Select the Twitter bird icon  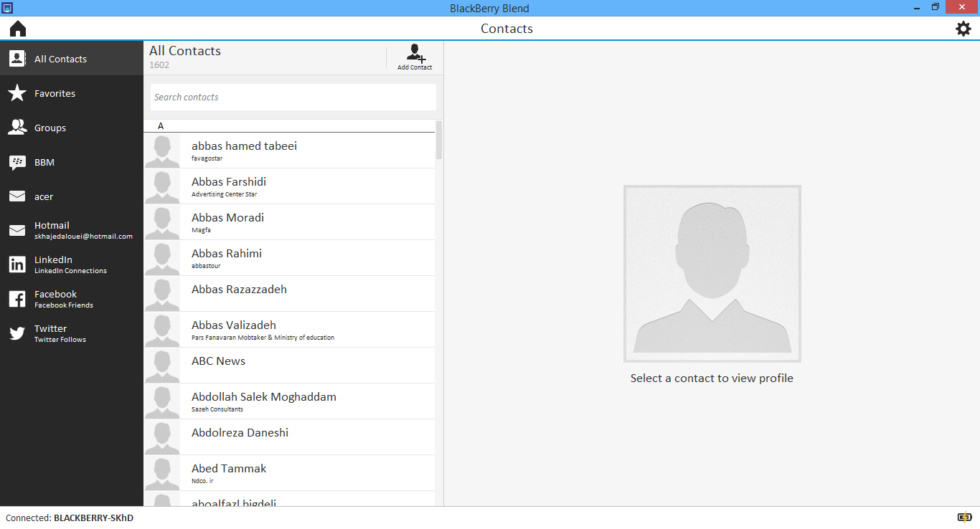pyautogui.click(x=17, y=333)
